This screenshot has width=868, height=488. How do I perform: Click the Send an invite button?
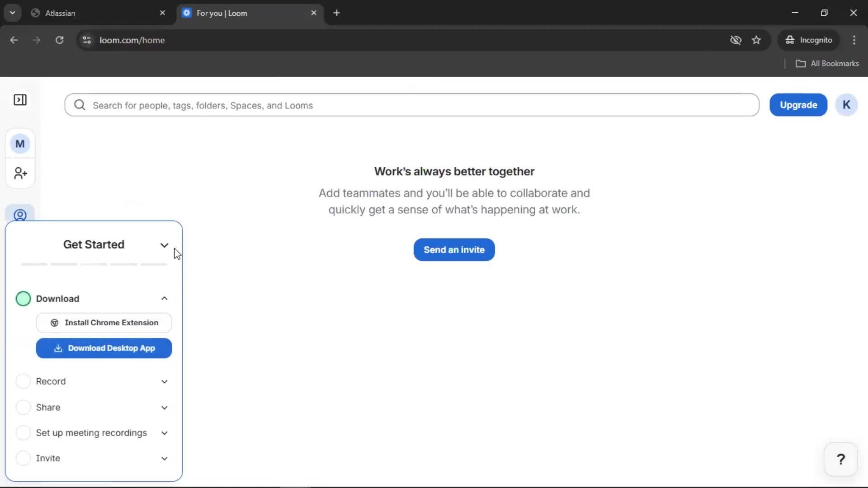coord(454,249)
